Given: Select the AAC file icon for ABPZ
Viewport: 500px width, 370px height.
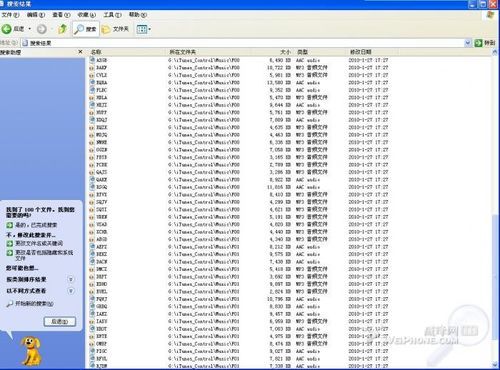Looking at the screenshot, I should click(92, 247).
